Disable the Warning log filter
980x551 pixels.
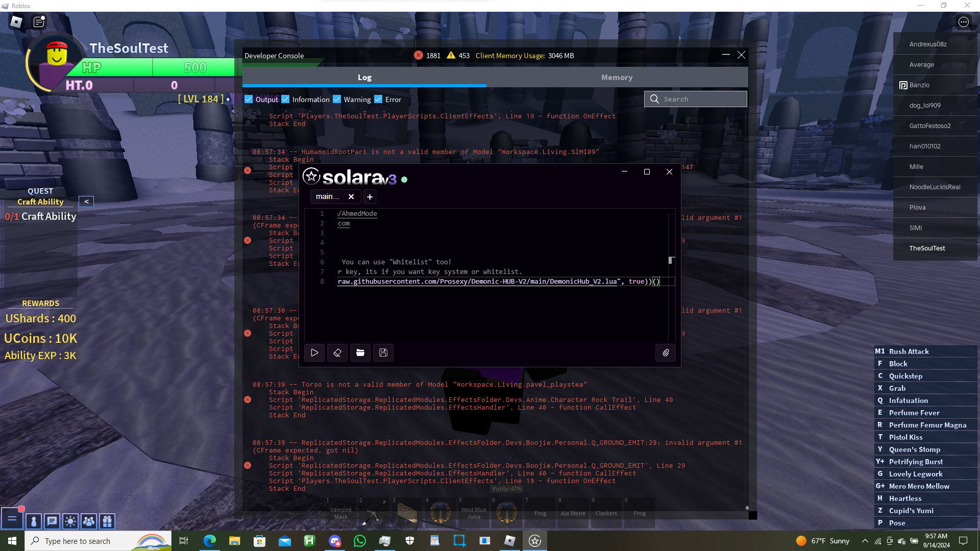(337, 99)
